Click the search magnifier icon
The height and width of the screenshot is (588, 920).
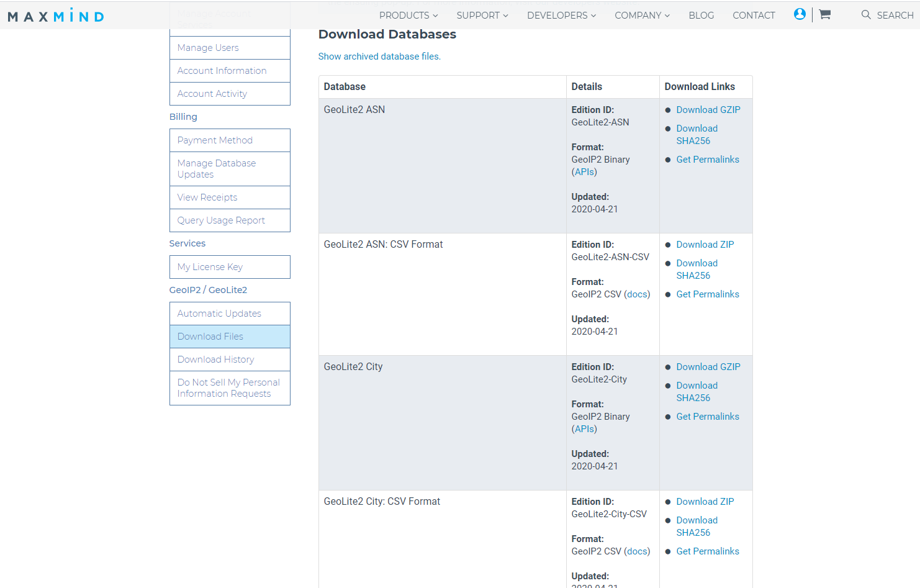pos(866,14)
